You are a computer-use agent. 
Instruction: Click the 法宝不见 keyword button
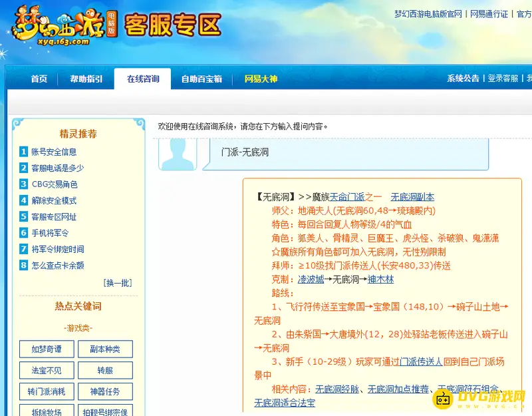point(47,370)
